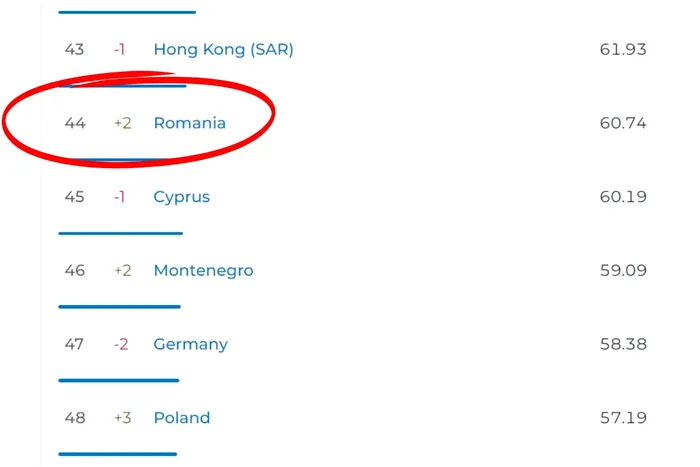Click the Poland country link
700x467 pixels.
(181, 418)
